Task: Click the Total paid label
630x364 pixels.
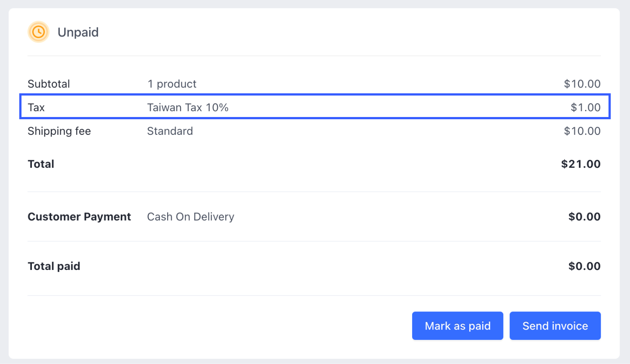Action: 54,266
